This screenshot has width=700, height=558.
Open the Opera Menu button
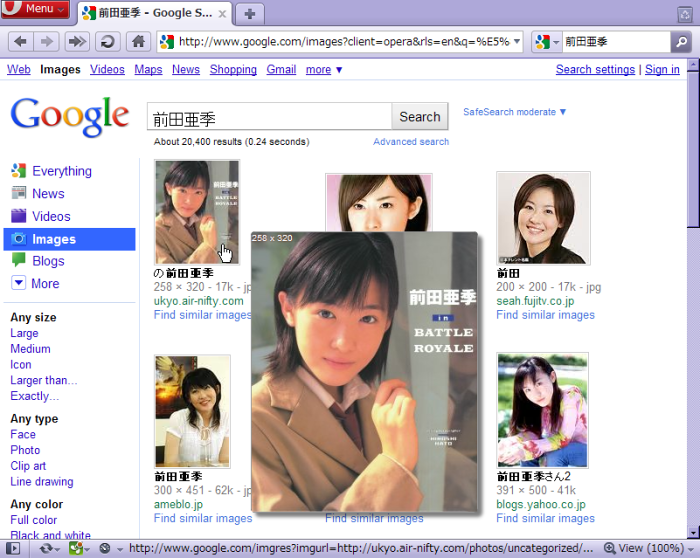(35, 9)
